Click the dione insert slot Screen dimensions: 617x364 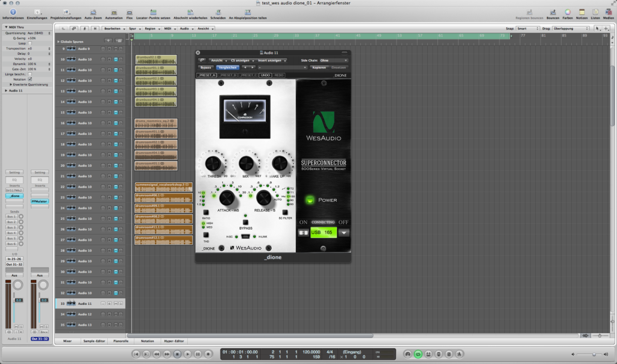(x=14, y=196)
